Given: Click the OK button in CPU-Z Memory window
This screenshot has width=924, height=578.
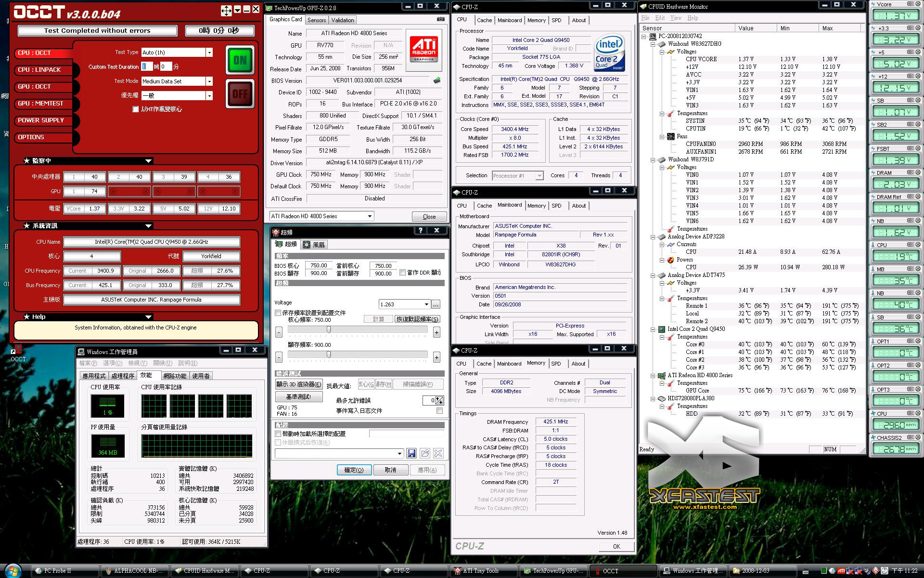Looking at the screenshot, I should [x=616, y=547].
